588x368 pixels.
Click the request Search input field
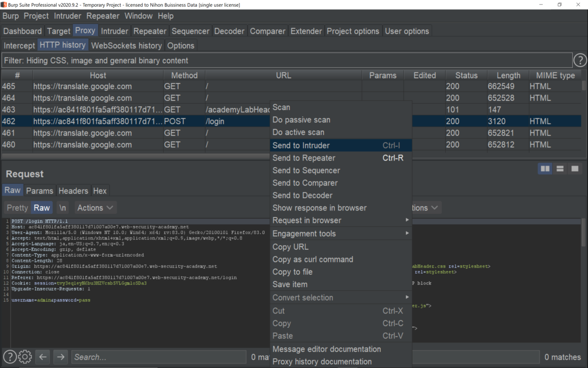tap(159, 357)
